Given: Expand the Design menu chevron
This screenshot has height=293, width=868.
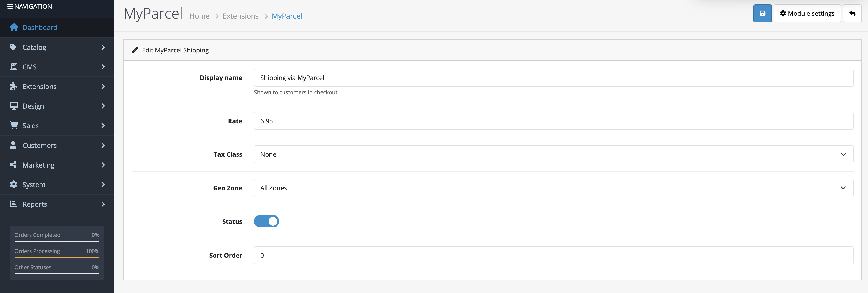Looking at the screenshot, I should click(103, 106).
